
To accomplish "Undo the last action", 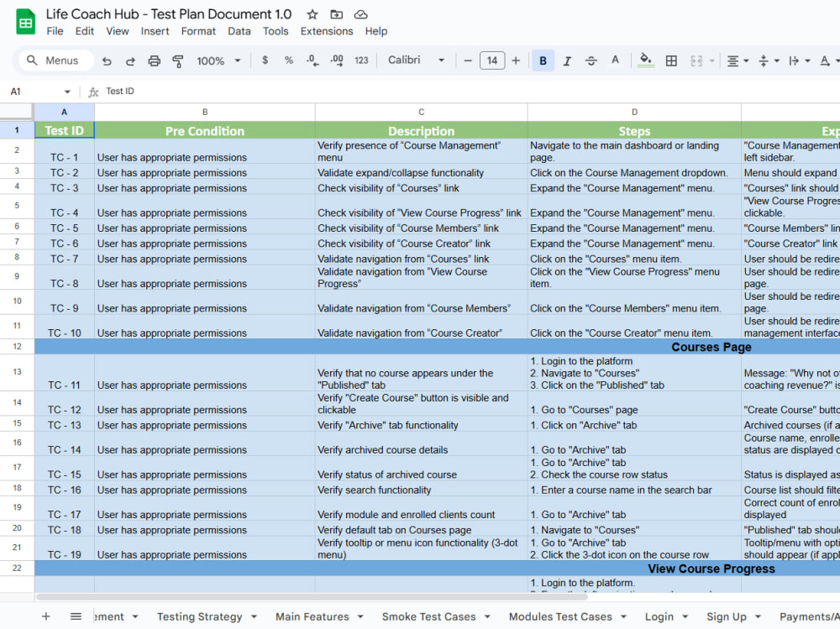I will click(x=107, y=61).
